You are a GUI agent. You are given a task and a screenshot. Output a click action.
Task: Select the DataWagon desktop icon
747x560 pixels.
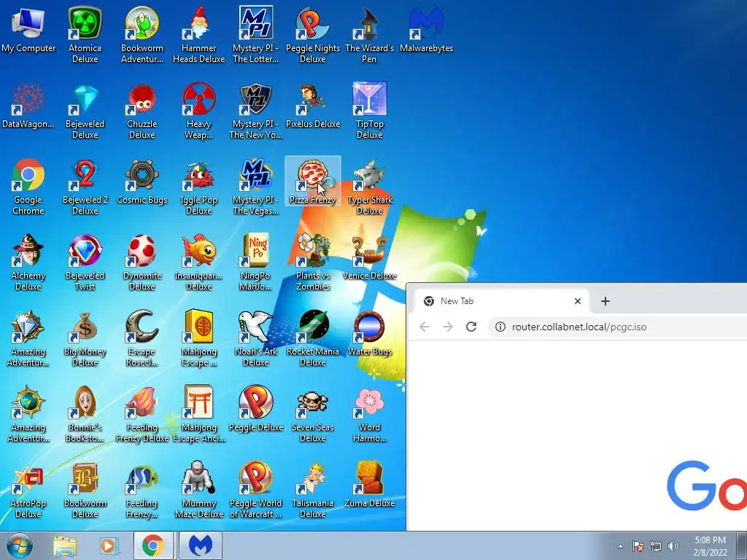click(x=28, y=106)
